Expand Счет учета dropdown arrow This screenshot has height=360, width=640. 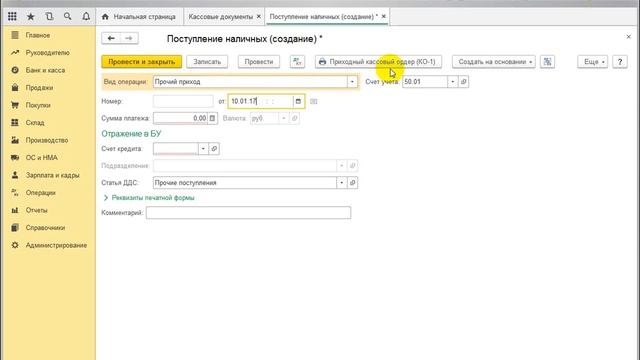[x=453, y=82]
